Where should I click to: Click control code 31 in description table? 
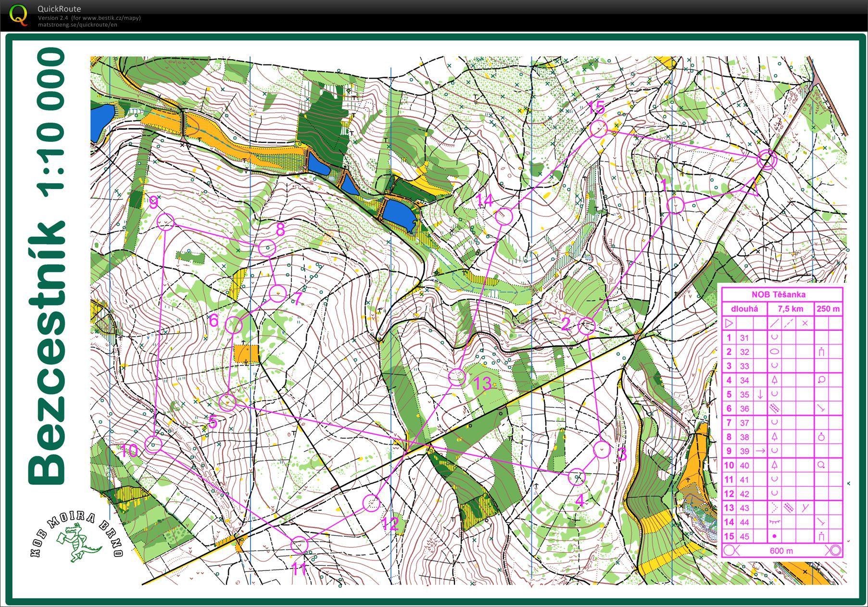coord(744,338)
